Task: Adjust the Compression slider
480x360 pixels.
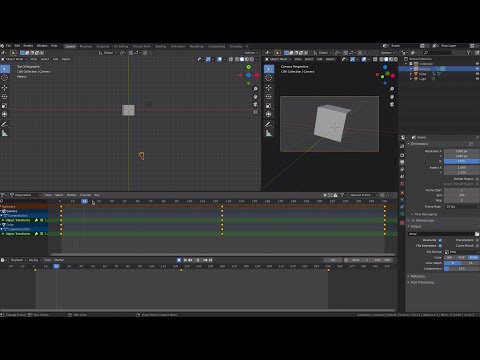Action: [x=462, y=269]
